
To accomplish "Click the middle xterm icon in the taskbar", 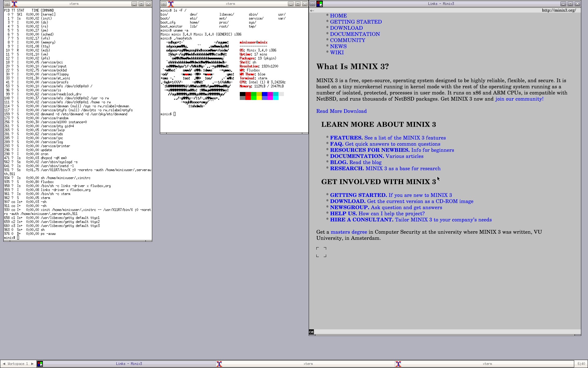I will coord(219,364).
